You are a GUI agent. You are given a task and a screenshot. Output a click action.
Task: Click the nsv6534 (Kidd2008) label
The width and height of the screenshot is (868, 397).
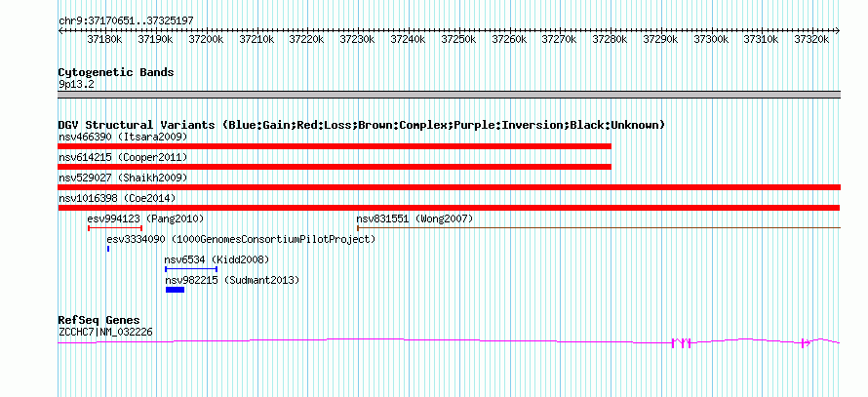pos(217,259)
